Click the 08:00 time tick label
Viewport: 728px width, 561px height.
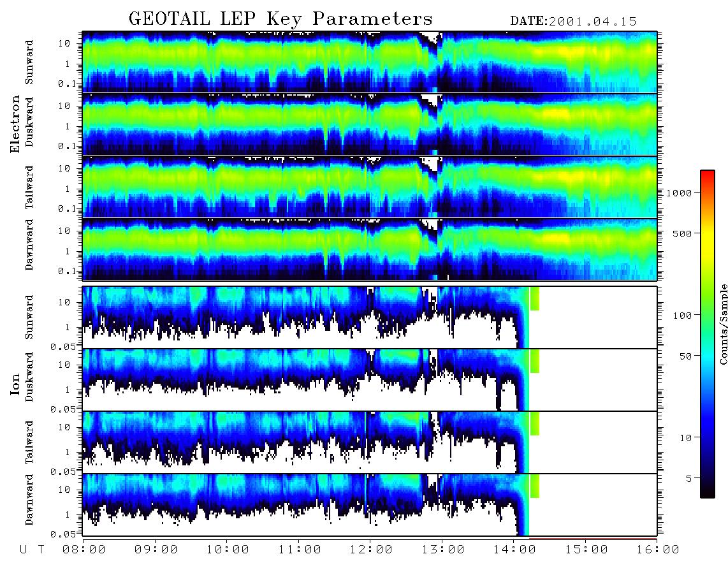[x=84, y=550]
